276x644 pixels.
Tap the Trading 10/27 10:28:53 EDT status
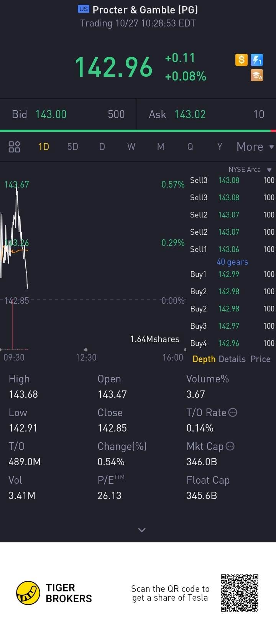click(x=138, y=23)
